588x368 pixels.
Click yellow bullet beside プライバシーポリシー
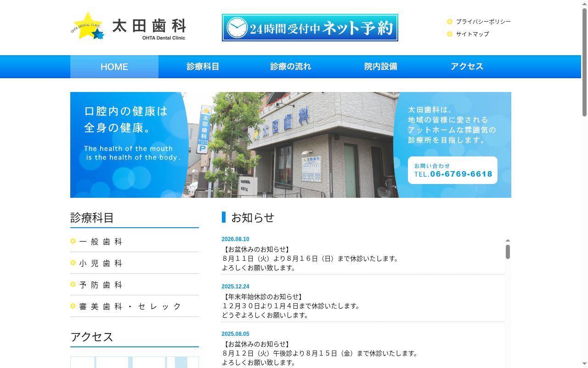coord(450,22)
